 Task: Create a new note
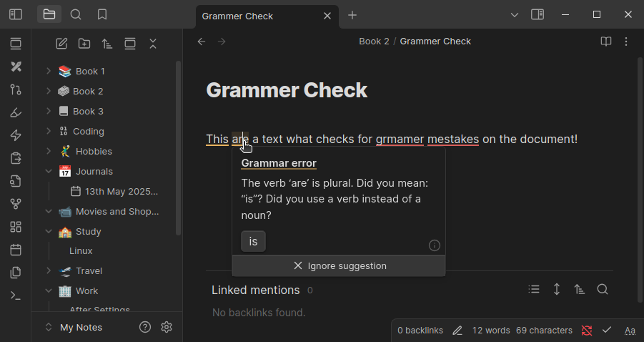coord(61,44)
